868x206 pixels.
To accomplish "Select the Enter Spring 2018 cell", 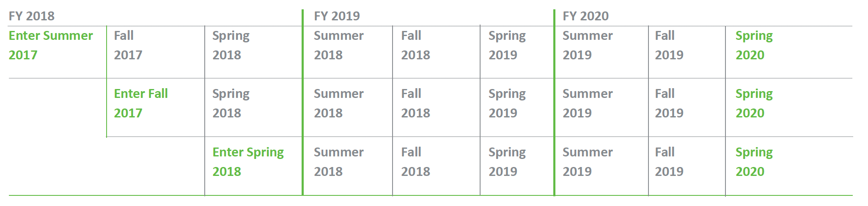I will (248, 161).
